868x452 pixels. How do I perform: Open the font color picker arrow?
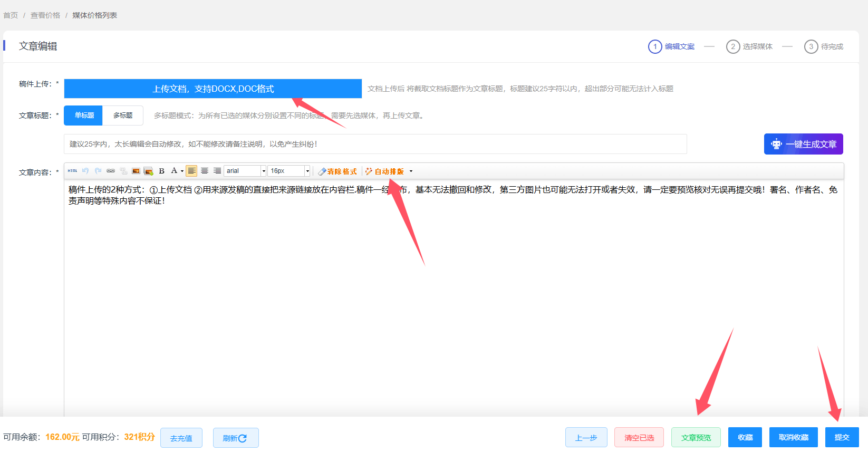182,171
